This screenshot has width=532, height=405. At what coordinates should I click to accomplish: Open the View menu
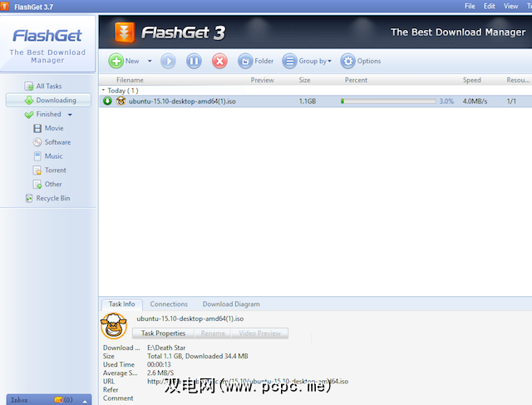click(510, 6)
